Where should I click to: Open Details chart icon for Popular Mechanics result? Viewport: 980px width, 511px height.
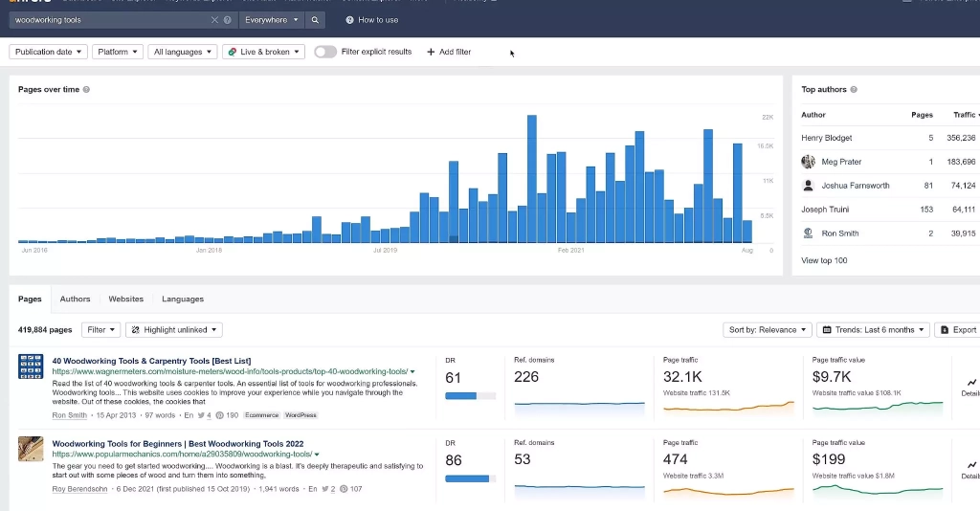point(971,465)
